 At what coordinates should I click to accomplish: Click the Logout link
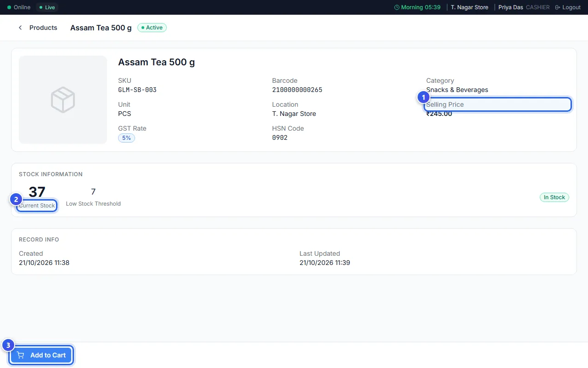point(568,7)
